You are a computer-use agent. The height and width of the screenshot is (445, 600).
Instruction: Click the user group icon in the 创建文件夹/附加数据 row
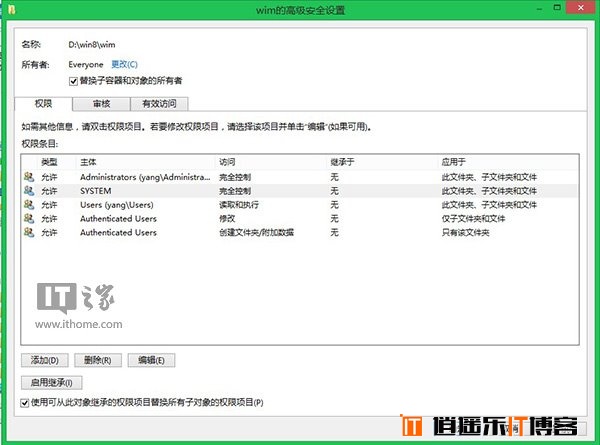(29, 232)
